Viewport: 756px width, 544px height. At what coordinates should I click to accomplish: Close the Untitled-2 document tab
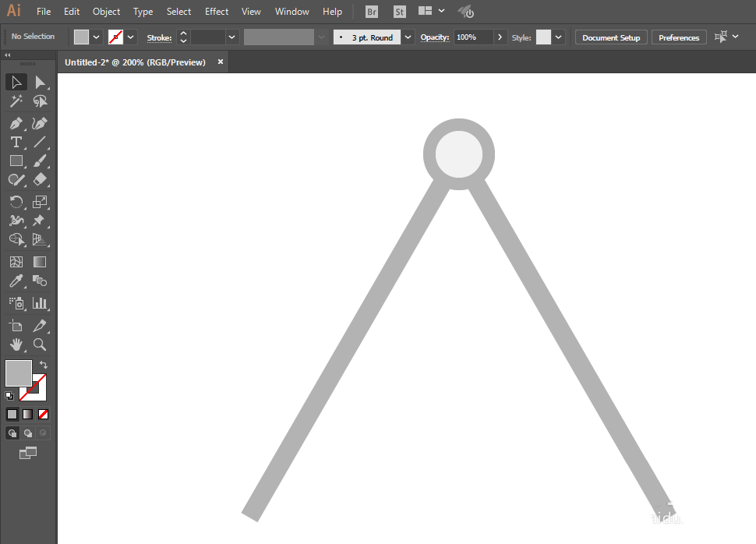pos(221,62)
